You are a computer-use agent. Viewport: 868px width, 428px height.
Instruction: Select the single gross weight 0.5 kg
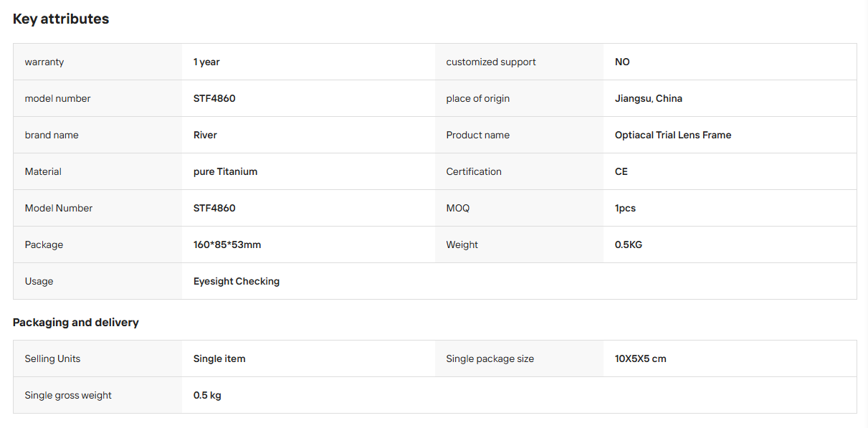click(x=207, y=395)
